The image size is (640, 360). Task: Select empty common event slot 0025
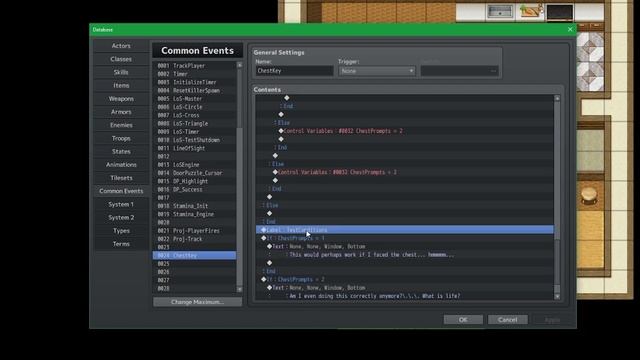coord(194,264)
